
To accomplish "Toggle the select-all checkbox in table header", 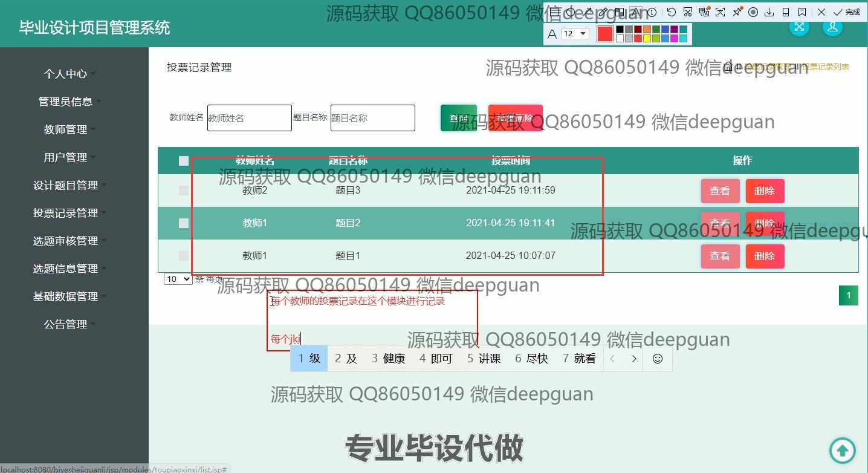I will 184,161.
